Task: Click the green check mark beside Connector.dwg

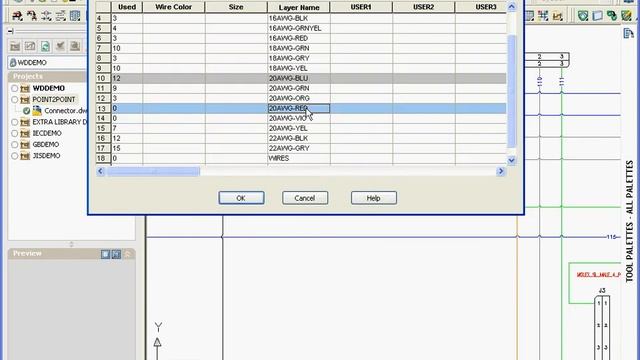Action: tap(27, 111)
